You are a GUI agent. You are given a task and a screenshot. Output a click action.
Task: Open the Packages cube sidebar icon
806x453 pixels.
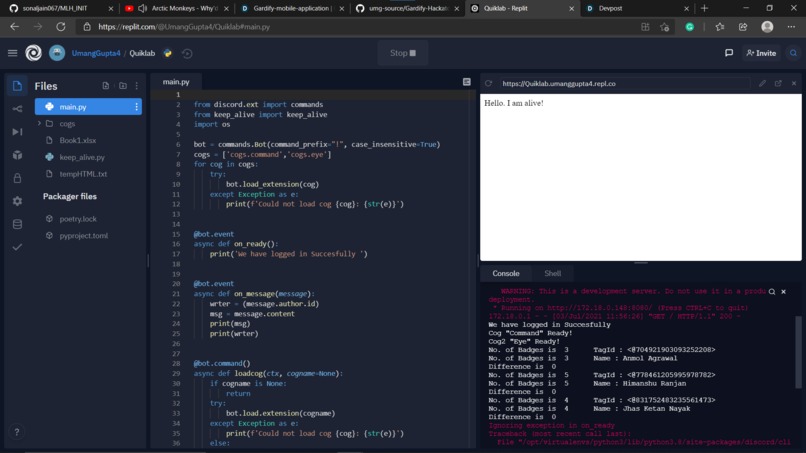(x=17, y=155)
